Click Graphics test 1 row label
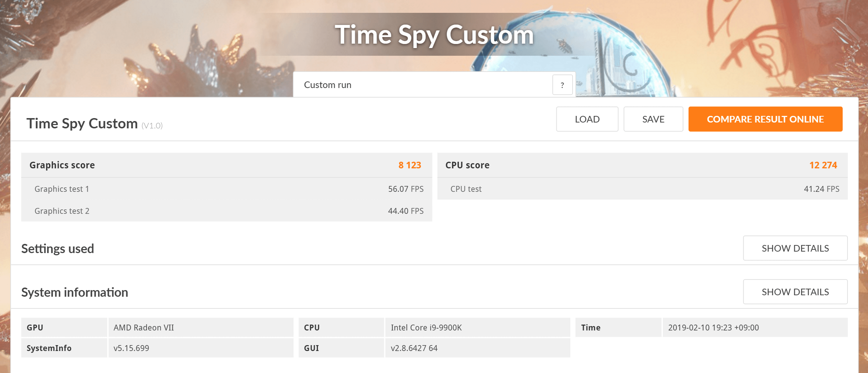The height and width of the screenshot is (373, 868). point(62,189)
